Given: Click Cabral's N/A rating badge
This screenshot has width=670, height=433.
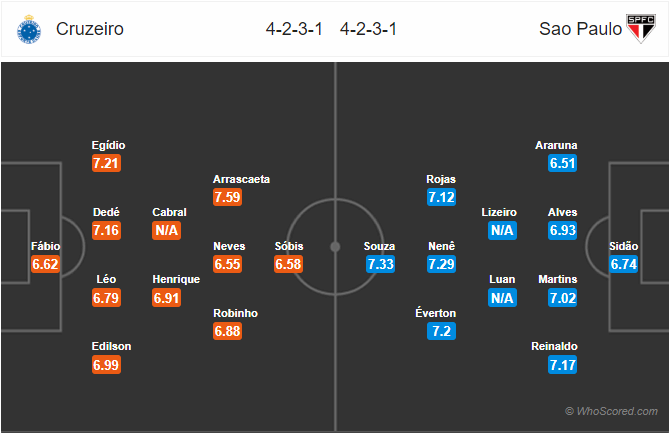Looking at the screenshot, I should coord(166,230).
